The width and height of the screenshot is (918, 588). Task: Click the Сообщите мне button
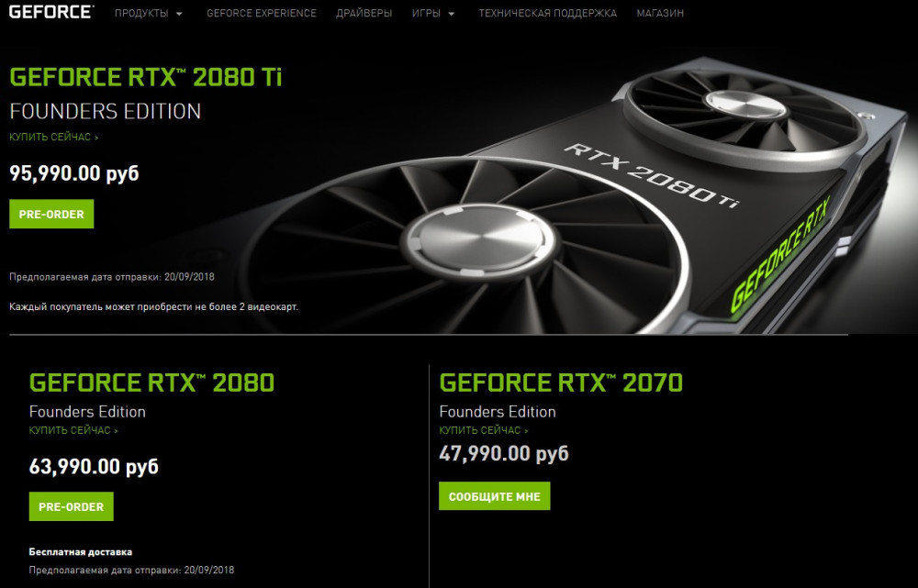[x=495, y=496]
